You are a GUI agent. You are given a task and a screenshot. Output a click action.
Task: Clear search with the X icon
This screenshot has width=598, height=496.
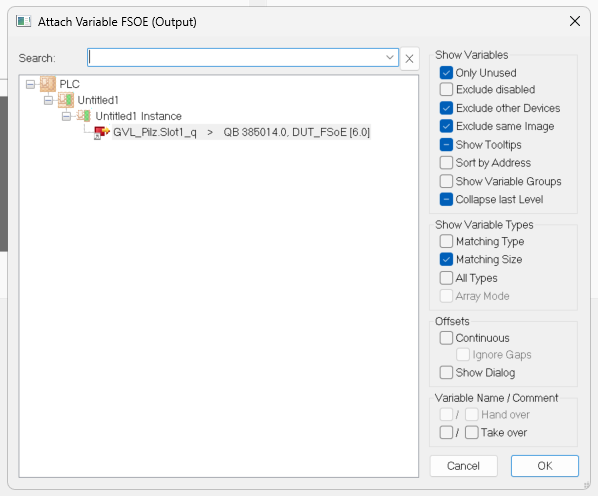(409, 58)
